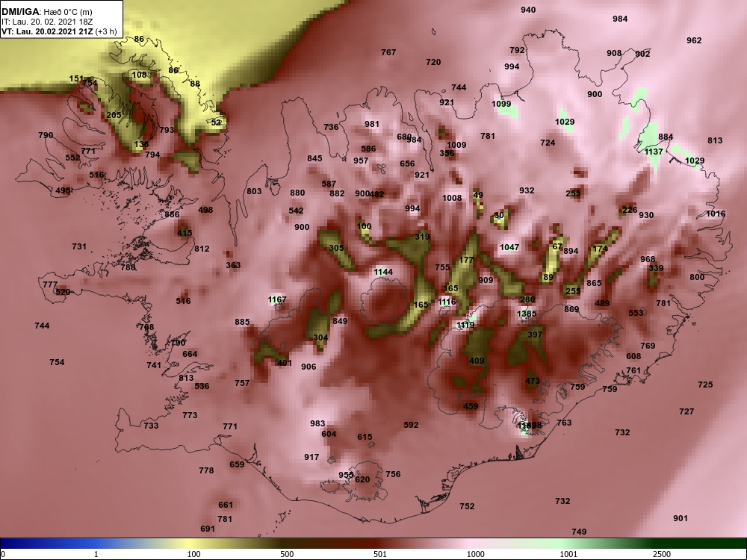747x560 pixels.
Task: Click the 1001 label on color scale
Action: pos(568,554)
